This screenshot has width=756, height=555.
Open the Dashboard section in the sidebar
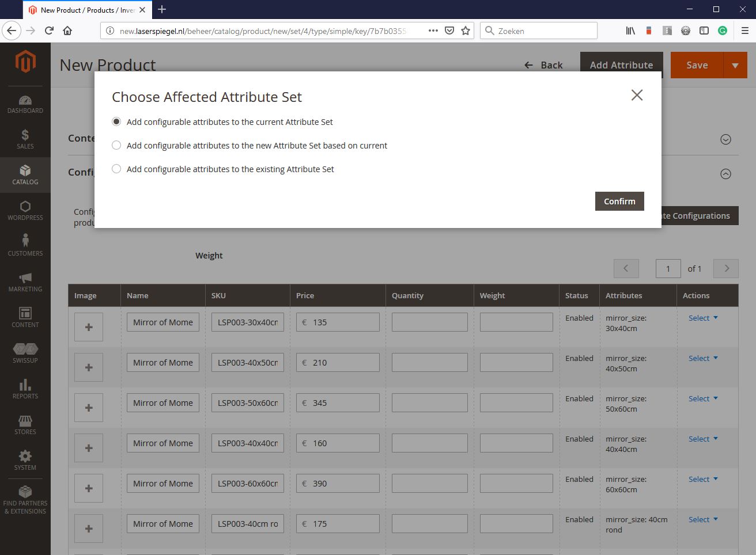tap(25, 104)
